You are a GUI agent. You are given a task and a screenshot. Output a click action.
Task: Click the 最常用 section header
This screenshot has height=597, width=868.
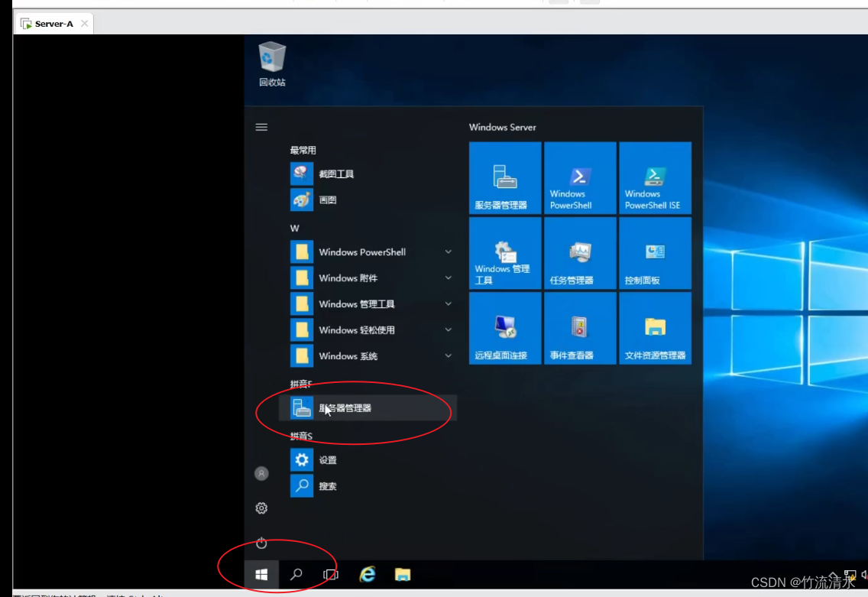(303, 150)
